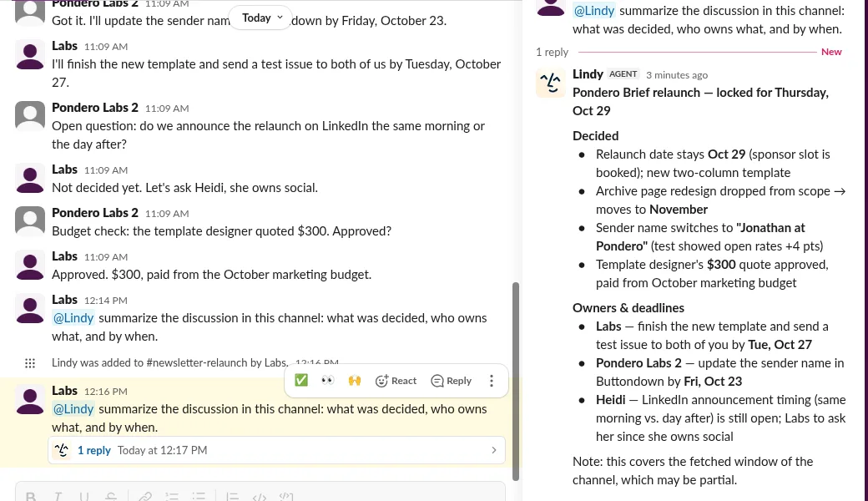Click 11:09 AM timestamp on 'Open question' message
The image size is (868, 501).
(x=167, y=109)
